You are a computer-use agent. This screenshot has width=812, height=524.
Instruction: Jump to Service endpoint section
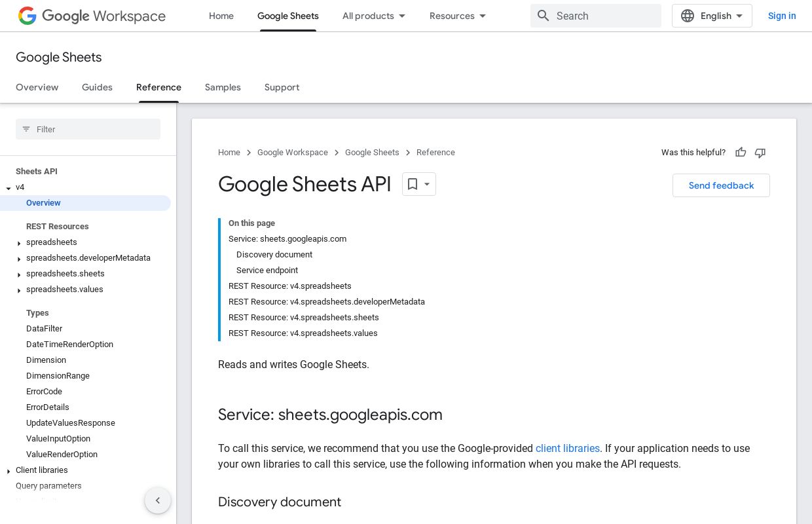point(267,271)
